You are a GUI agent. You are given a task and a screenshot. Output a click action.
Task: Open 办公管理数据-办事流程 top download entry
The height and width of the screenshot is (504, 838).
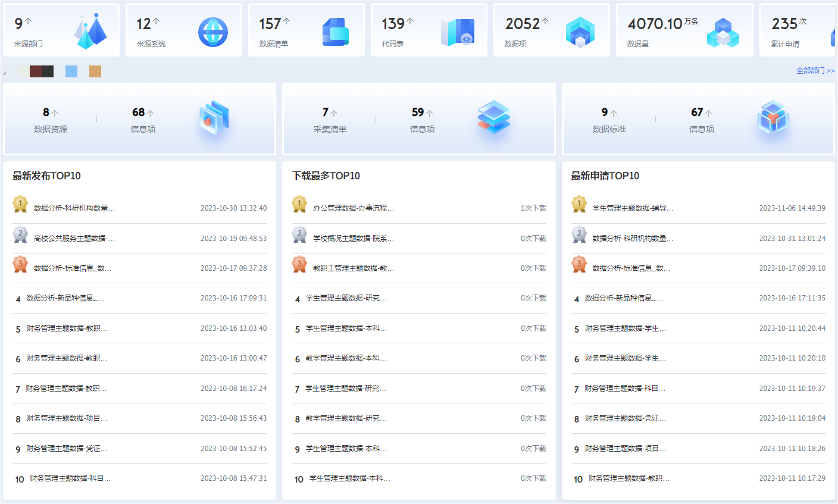pyautogui.click(x=353, y=208)
